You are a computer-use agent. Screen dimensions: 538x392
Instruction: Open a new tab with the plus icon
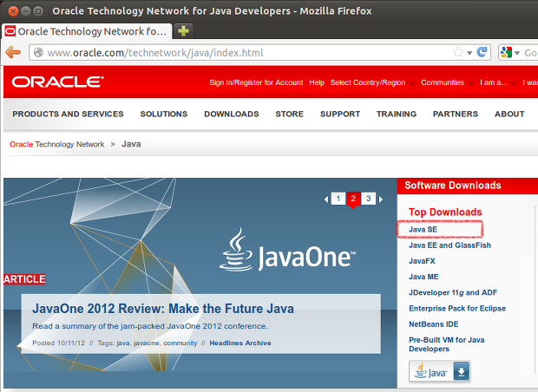pyautogui.click(x=183, y=31)
